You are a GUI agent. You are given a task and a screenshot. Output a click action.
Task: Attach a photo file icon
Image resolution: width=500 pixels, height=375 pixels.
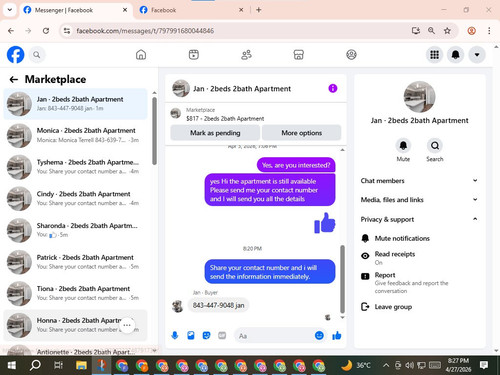click(x=191, y=335)
